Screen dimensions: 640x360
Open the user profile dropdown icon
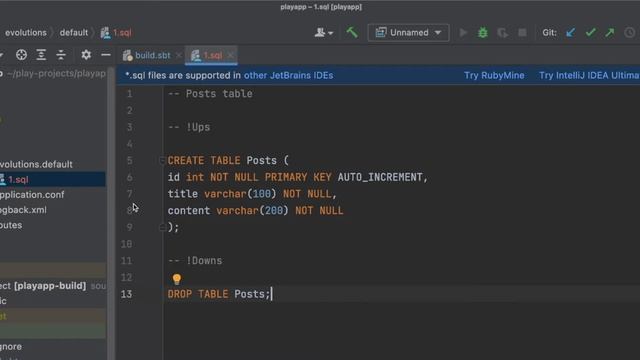click(324, 33)
